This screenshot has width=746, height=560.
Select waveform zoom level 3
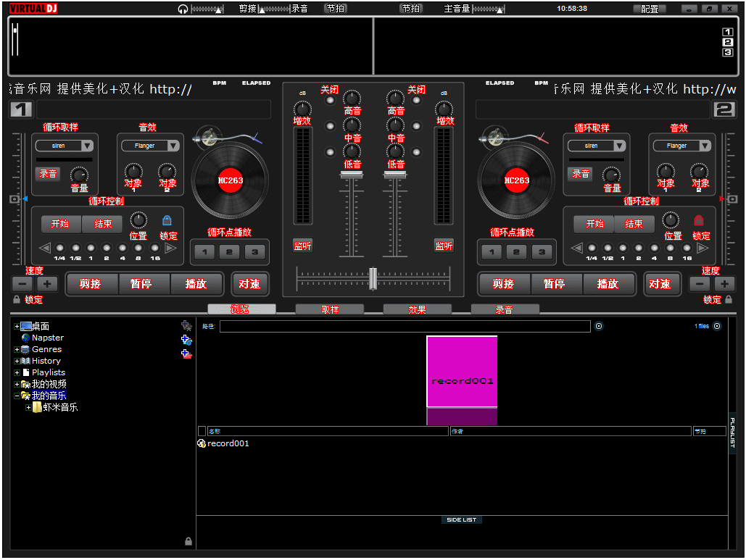point(727,53)
